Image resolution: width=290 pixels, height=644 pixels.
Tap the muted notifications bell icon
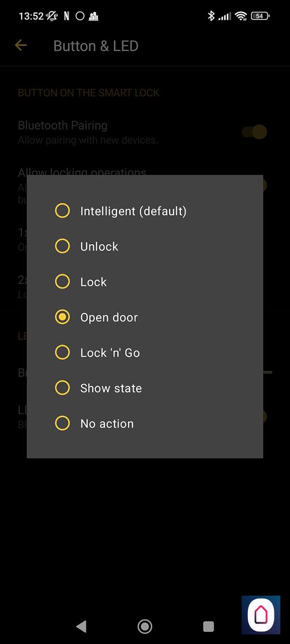coord(52,16)
